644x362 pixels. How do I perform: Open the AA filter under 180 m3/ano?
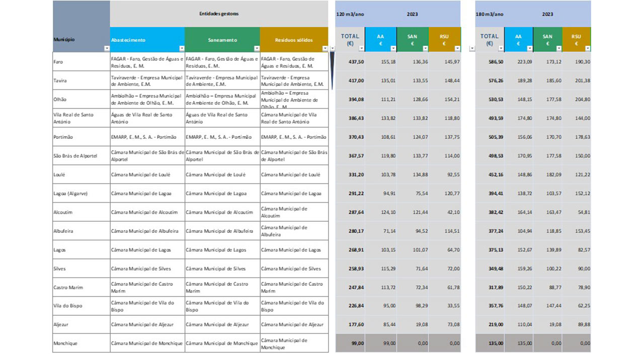point(529,48)
